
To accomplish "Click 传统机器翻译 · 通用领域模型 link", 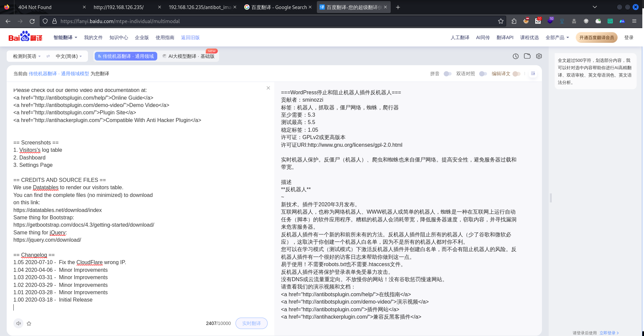I will tap(59, 74).
